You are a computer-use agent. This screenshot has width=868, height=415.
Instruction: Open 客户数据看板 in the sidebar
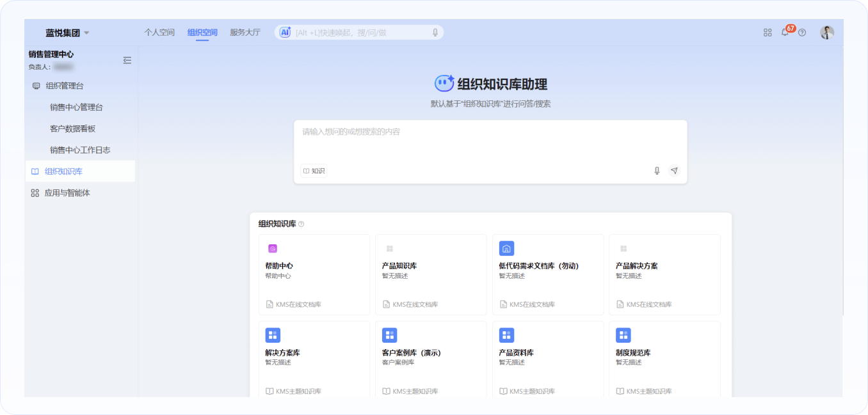point(72,129)
